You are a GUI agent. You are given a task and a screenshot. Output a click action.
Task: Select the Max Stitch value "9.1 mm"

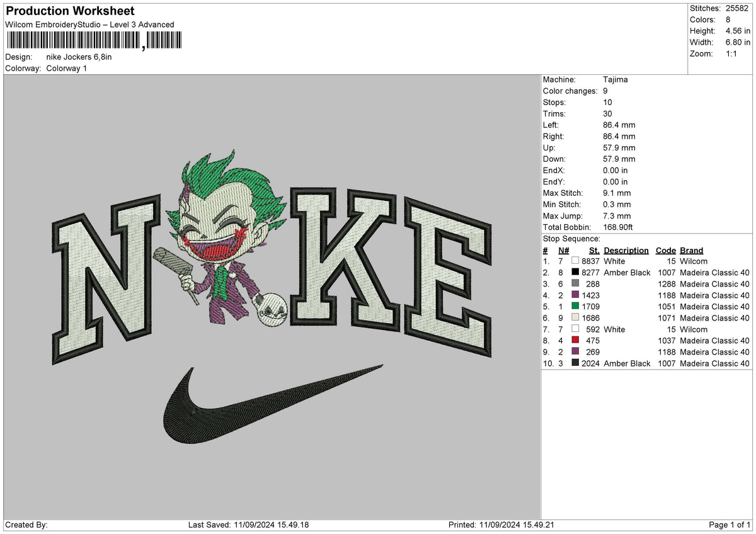[617, 193]
